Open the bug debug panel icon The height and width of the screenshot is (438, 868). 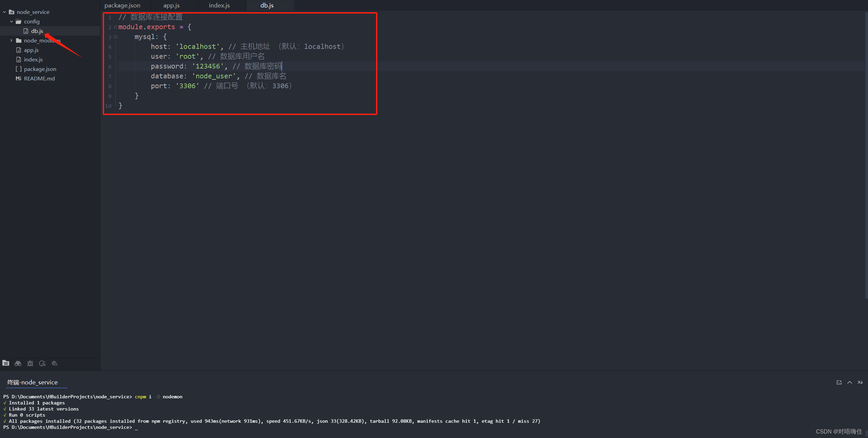pos(30,363)
